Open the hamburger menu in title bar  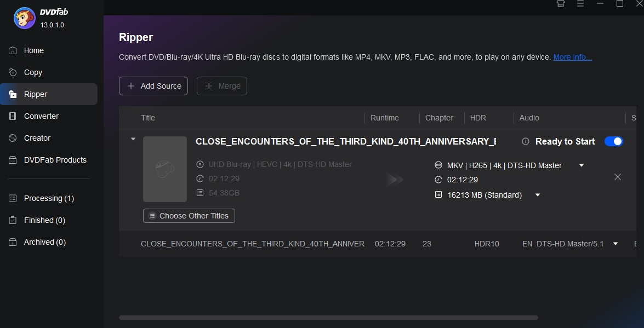(x=580, y=3)
